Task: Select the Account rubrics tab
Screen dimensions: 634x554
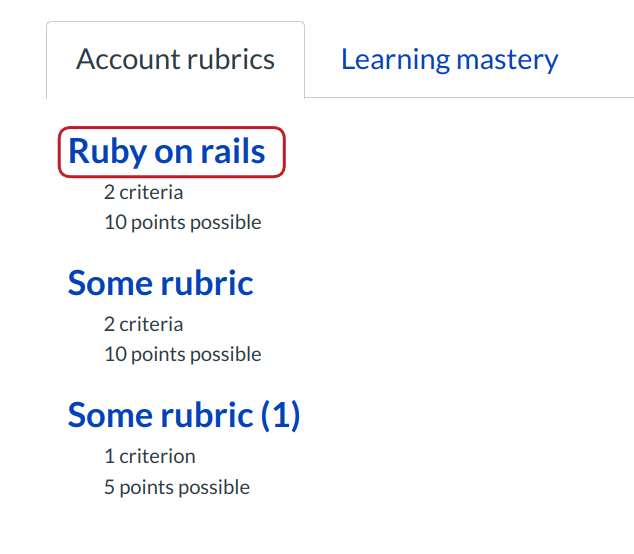Action: coord(175,59)
